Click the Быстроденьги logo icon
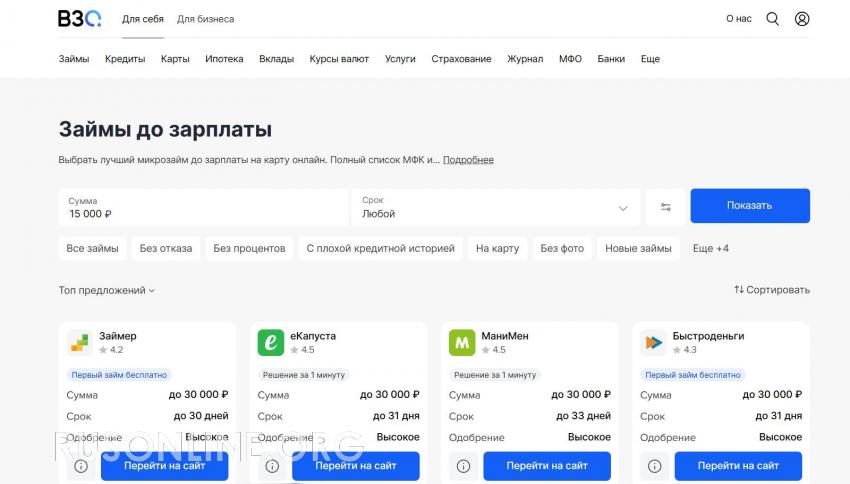850x484 pixels. coord(653,343)
